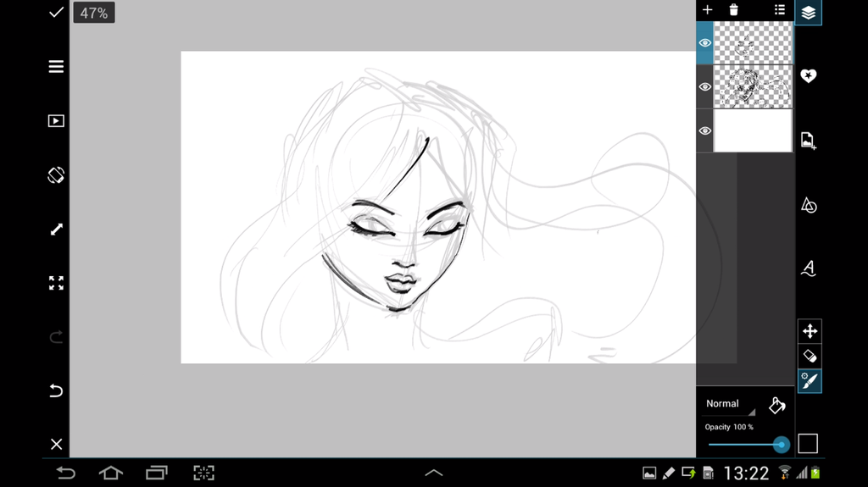Select the top layer thumbnail

pos(753,42)
